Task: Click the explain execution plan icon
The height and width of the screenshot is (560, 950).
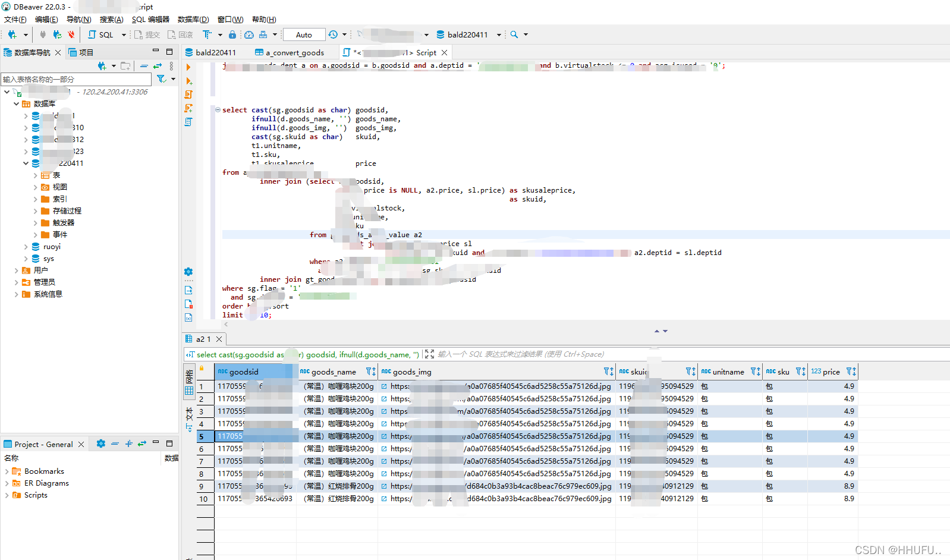Action: click(x=188, y=121)
